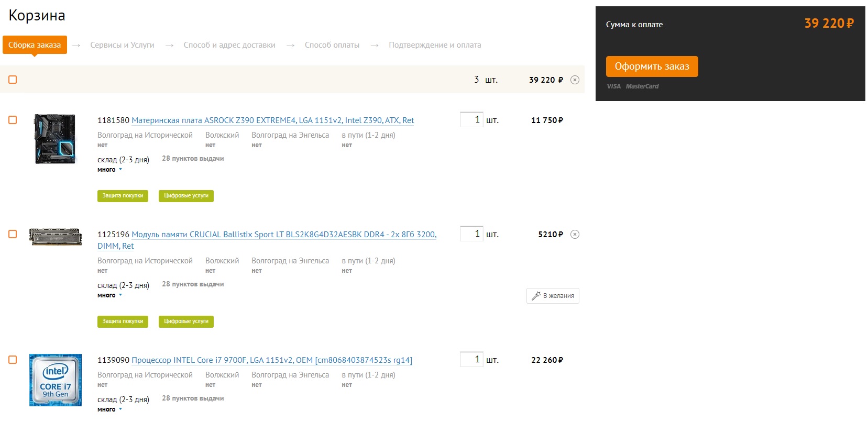
Task: Expand memory module warehouse stock dropdown
Action: [x=110, y=295]
